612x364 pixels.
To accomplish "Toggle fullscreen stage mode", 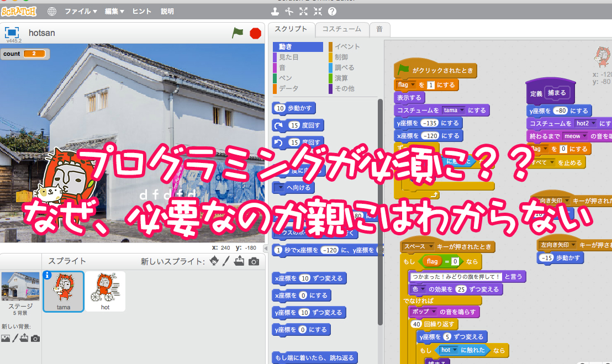I will pyautogui.click(x=12, y=33).
